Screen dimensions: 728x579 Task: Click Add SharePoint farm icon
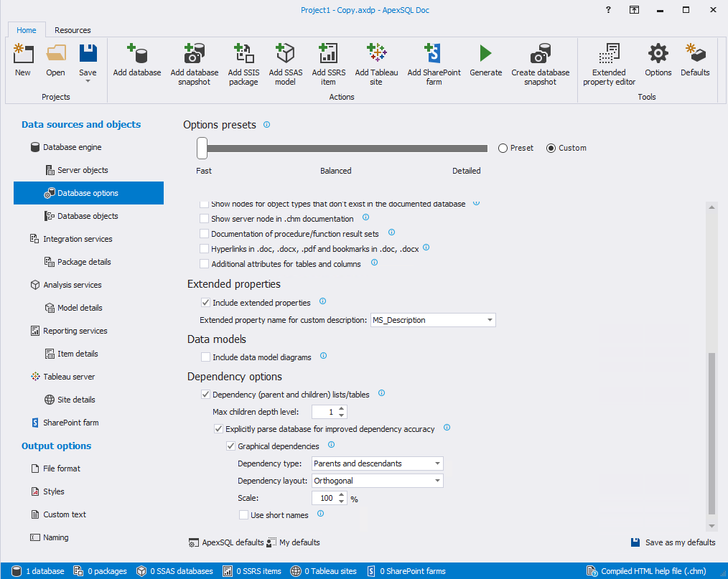[x=434, y=53]
